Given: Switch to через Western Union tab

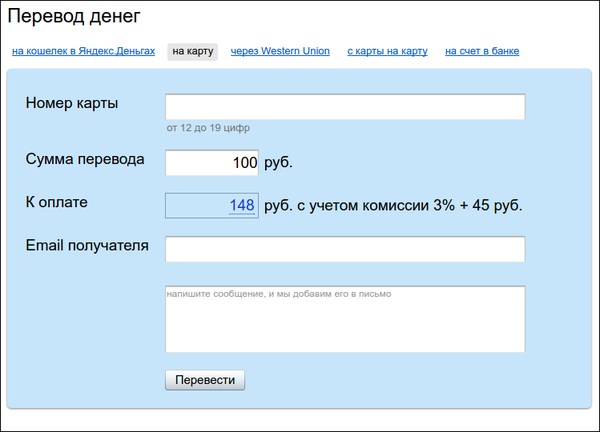Looking at the screenshot, I should pos(280,51).
